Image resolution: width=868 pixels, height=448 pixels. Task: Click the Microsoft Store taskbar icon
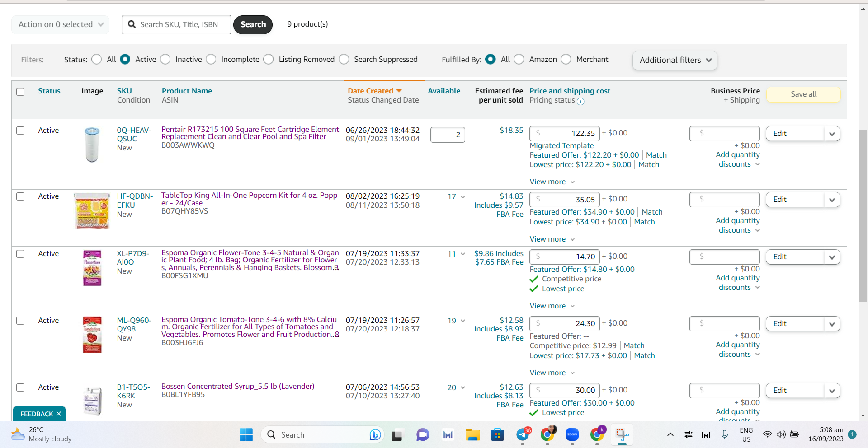[x=497, y=434]
